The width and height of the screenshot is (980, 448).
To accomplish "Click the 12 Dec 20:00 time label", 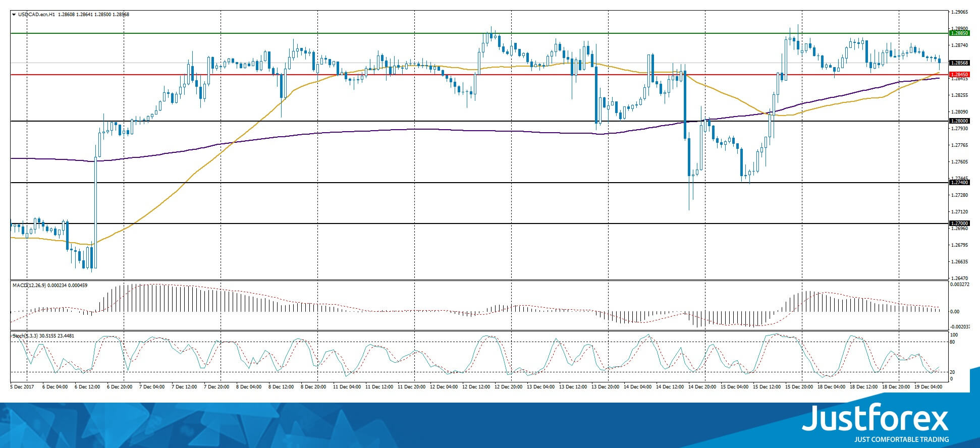I will coord(508,387).
